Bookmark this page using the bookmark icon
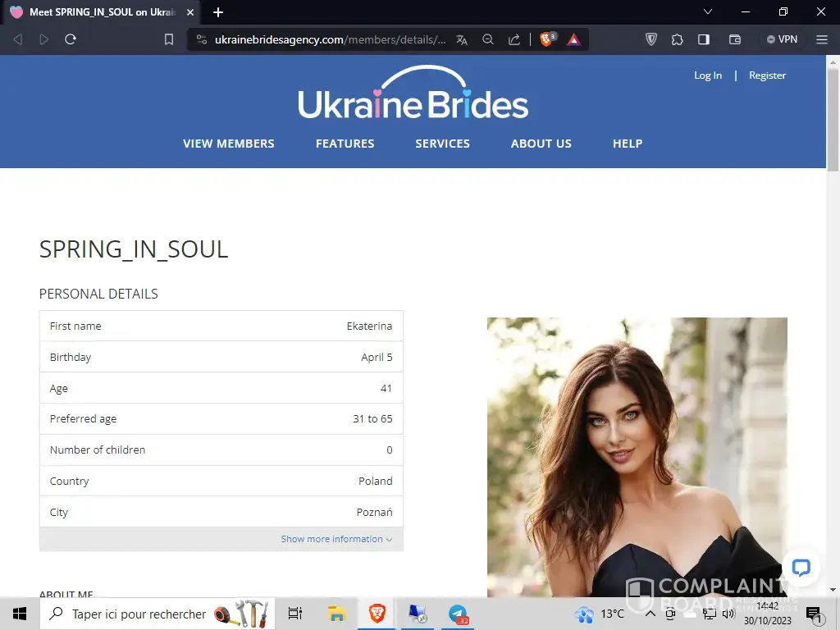 [169, 39]
